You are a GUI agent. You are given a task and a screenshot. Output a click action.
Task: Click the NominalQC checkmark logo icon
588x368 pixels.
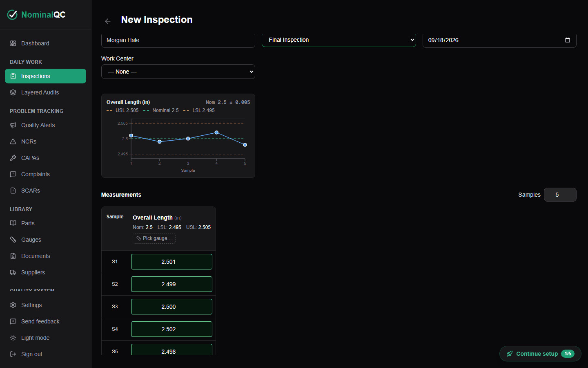coord(13,15)
